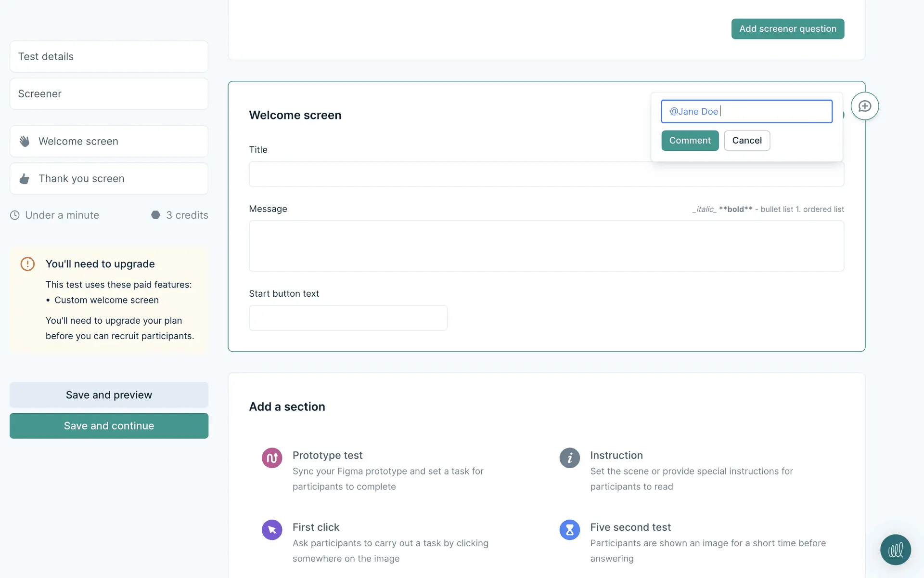Click the upgrade warning exclamation icon

pos(27,264)
